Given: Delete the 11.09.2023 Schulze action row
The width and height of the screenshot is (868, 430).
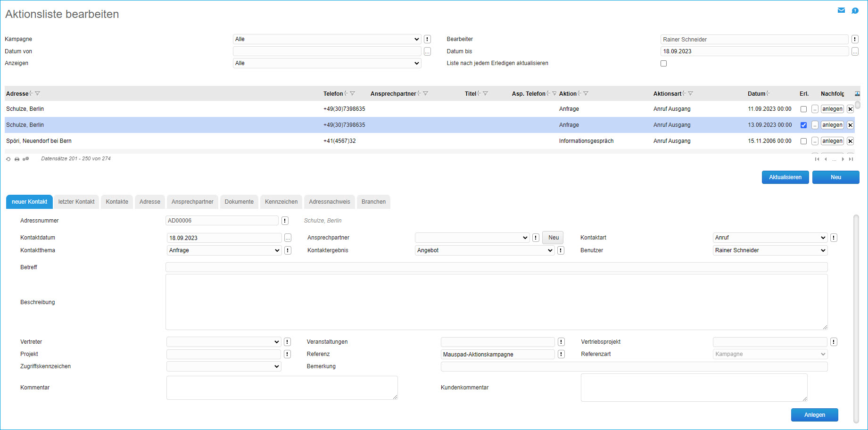Looking at the screenshot, I should 850,109.
